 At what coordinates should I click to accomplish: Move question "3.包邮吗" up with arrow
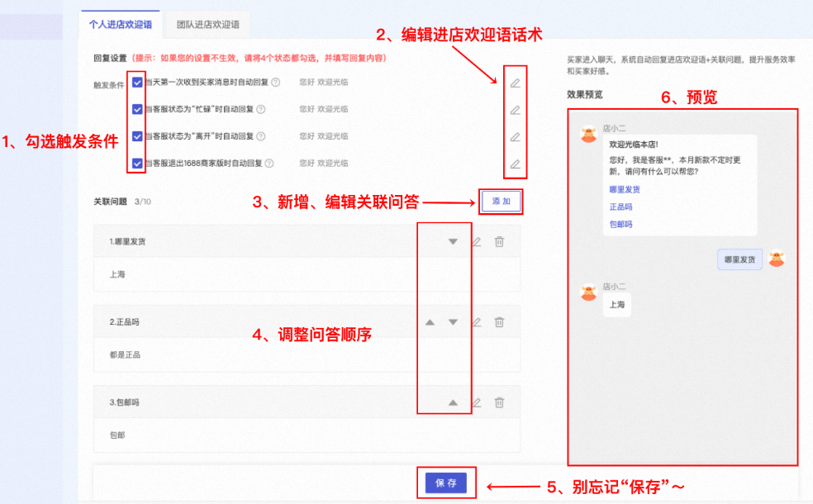(452, 402)
